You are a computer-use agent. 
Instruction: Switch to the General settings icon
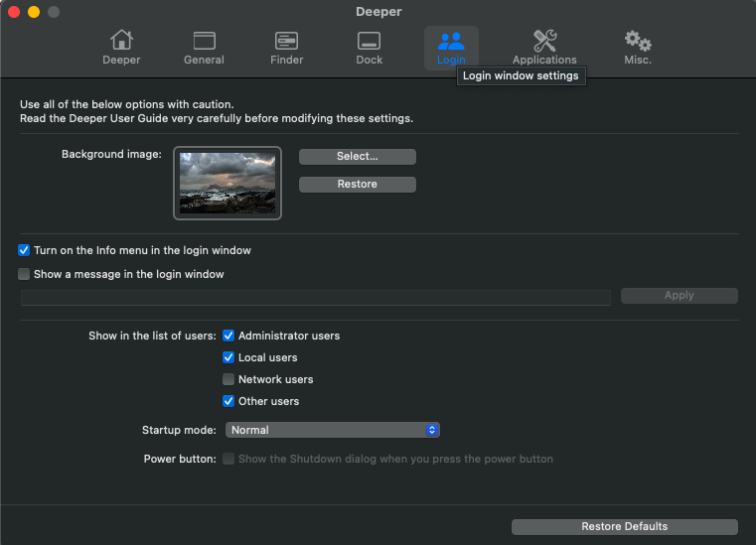coord(204,48)
